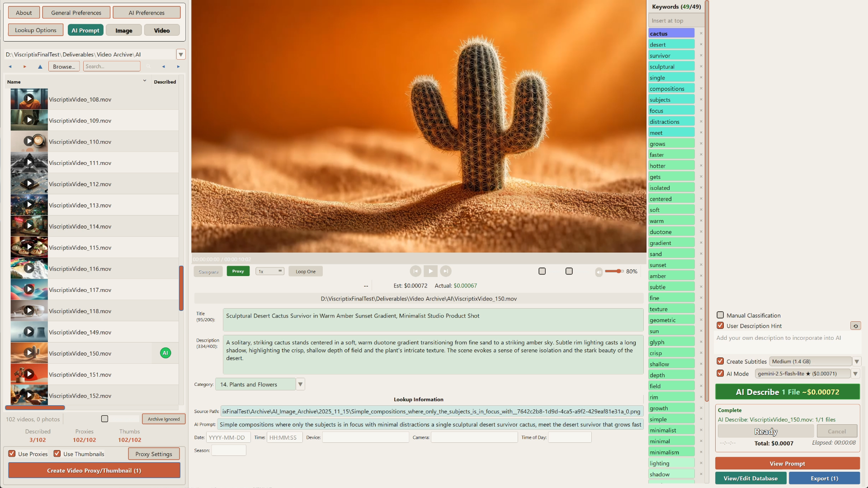Click the reset icon beside User Description Hint
Viewport: 868px width, 488px height.
856,326
